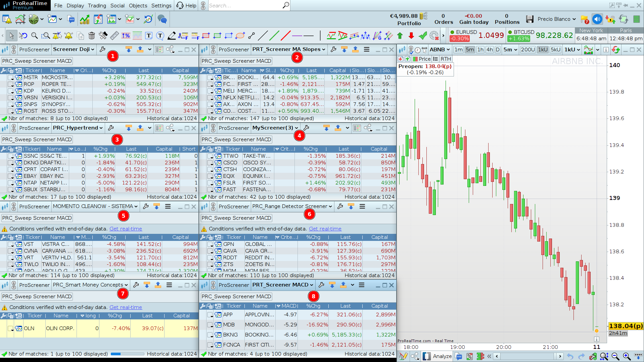
Task: Open the Objects menu
Action: click(x=138, y=6)
